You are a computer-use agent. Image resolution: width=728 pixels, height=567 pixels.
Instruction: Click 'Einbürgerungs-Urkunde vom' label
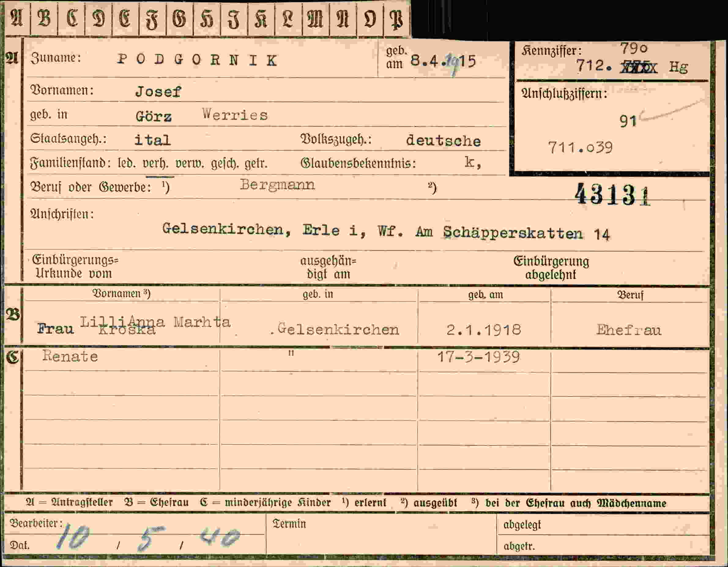tap(75, 267)
